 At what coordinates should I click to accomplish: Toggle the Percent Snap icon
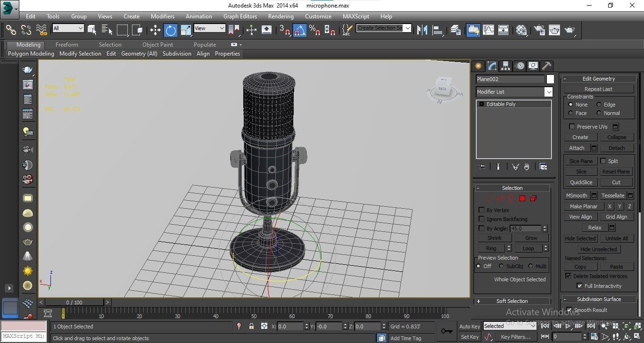[x=315, y=30]
